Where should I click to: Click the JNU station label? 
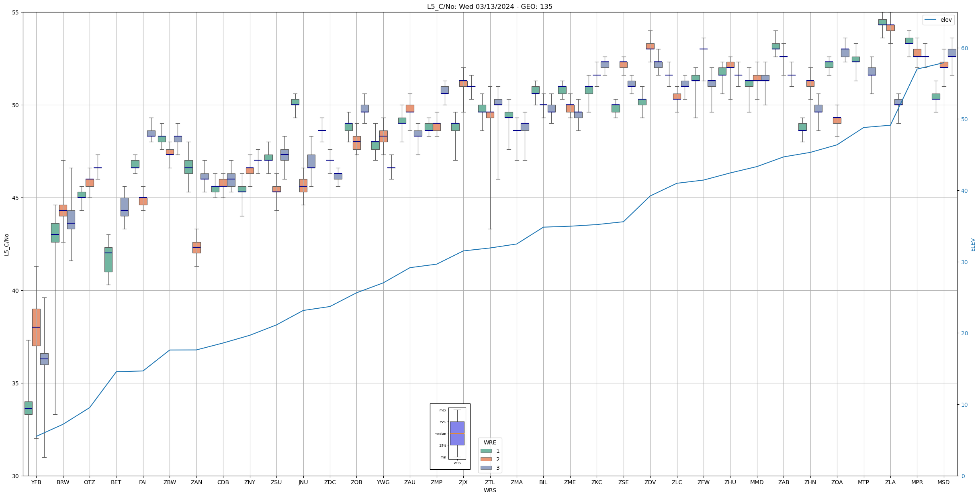click(x=303, y=482)
